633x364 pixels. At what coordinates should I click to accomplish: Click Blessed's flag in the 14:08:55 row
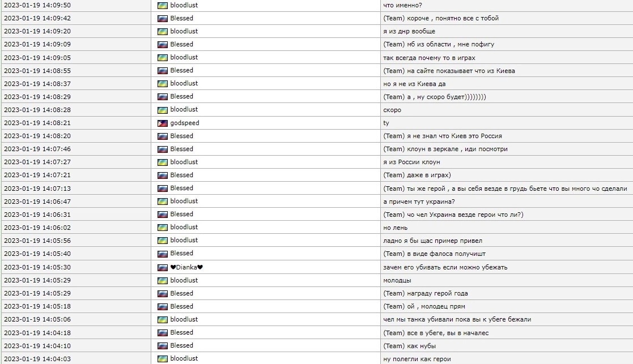tap(162, 70)
